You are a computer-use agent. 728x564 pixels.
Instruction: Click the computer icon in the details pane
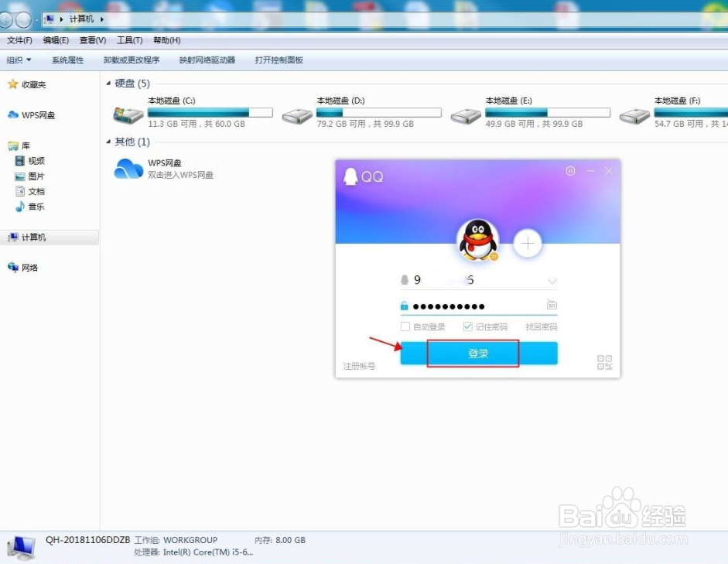(x=21, y=547)
